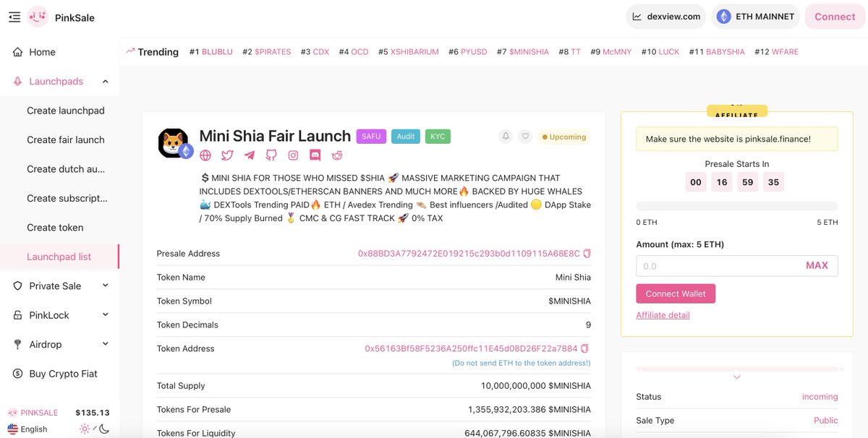
Task: Open Create fair launch in sidebar
Action: click(66, 139)
